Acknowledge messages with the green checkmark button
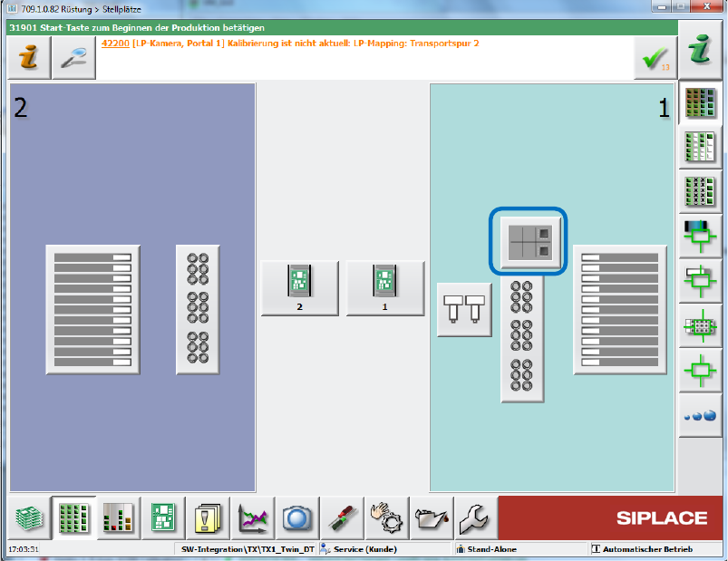The image size is (728, 561). click(x=655, y=59)
